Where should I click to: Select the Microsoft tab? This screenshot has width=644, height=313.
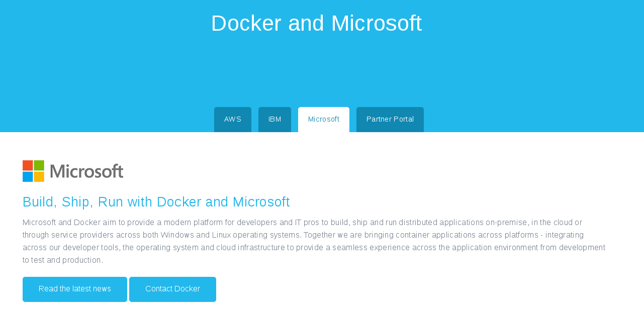tap(324, 120)
